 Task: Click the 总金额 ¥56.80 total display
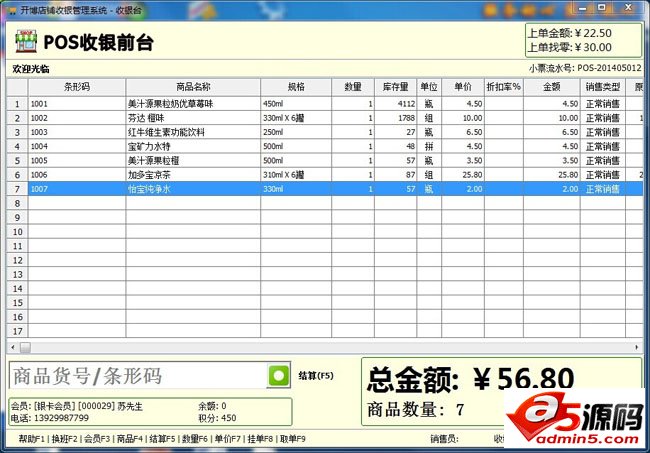point(471,379)
